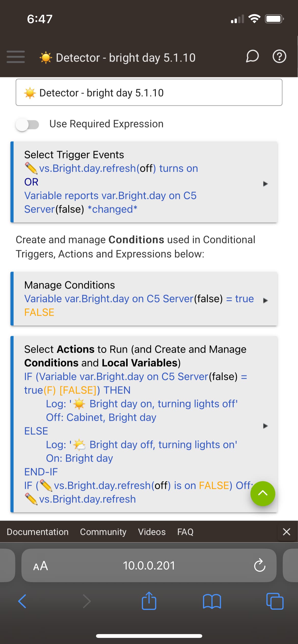
Task: Open Safari bookmarks
Action: click(212, 601)
